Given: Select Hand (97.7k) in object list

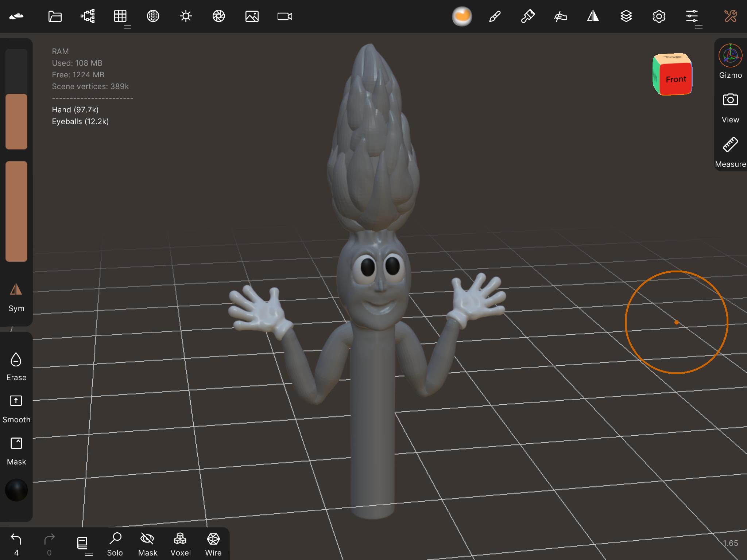Looking at the screenshot, I should 75,110.
